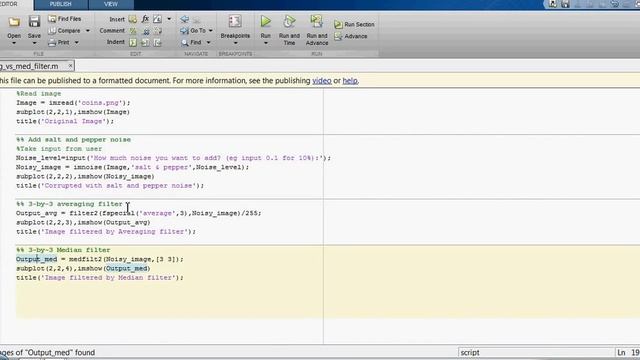Click Run and Time
640x360 pixels.
289,31
